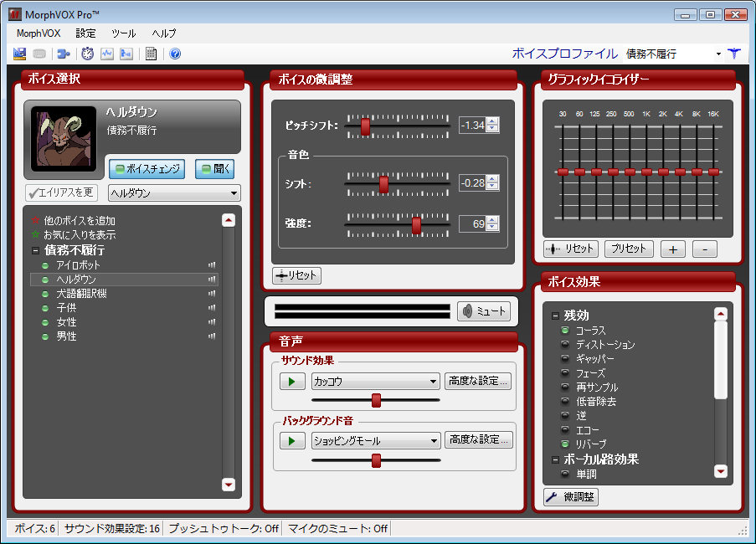Click the エイリアスを更 button

click(x=62, y=192)
